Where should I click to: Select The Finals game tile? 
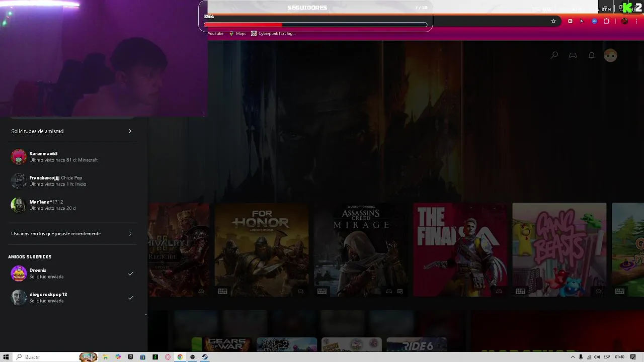click(x=460, y=249)
